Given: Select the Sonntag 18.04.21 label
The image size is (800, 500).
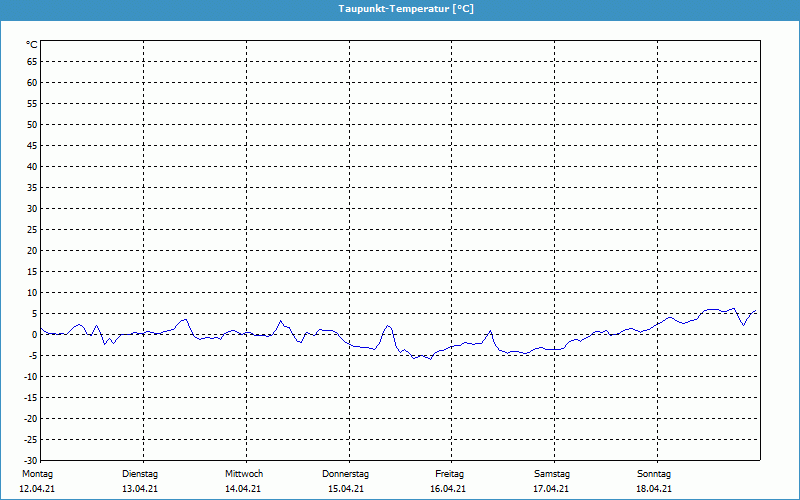Looking at the screenshot, I should (x=654, y=481).
